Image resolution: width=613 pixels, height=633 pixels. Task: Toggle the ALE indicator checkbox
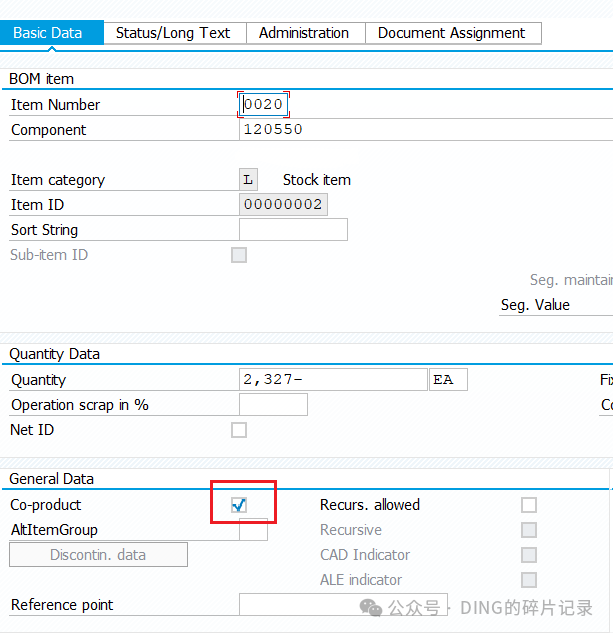[529, 580]
